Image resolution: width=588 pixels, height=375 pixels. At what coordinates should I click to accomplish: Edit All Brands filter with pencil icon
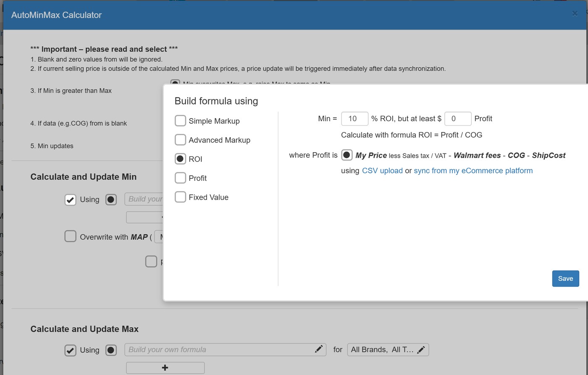click(421, 350)
